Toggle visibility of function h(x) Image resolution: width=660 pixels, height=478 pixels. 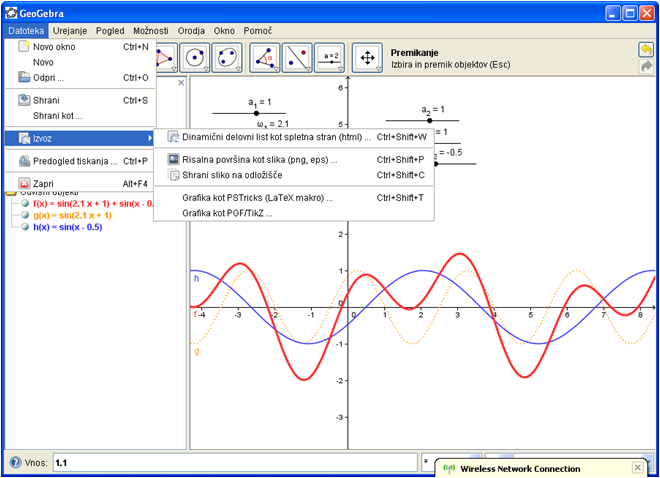(x=25, y=227)
